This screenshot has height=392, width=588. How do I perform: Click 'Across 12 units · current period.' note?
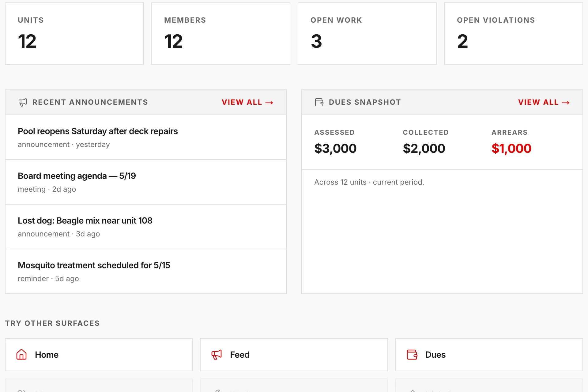[x=369, y=182]
